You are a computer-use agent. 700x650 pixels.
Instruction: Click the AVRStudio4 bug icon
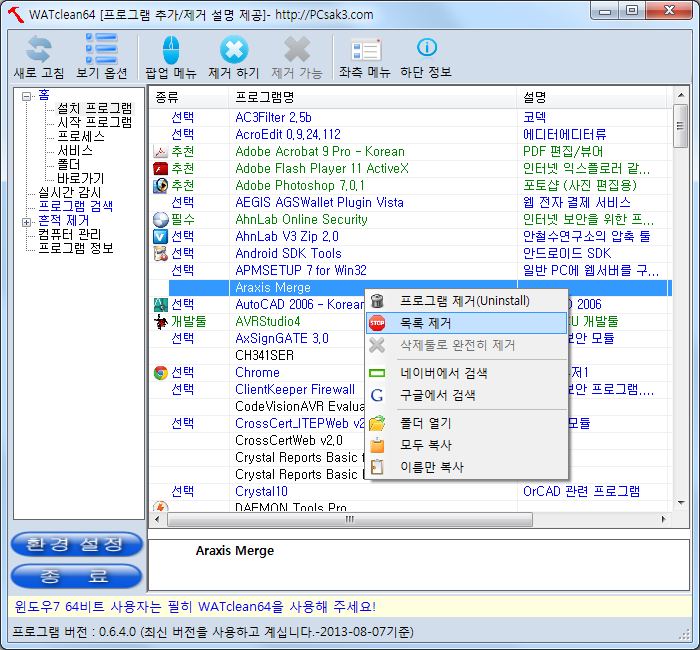coord(160,321)
